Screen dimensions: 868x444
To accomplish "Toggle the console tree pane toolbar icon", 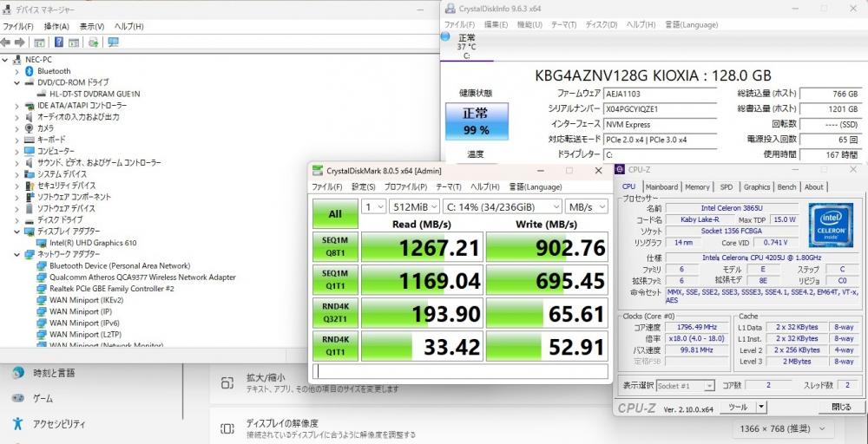I will (39, 42).
